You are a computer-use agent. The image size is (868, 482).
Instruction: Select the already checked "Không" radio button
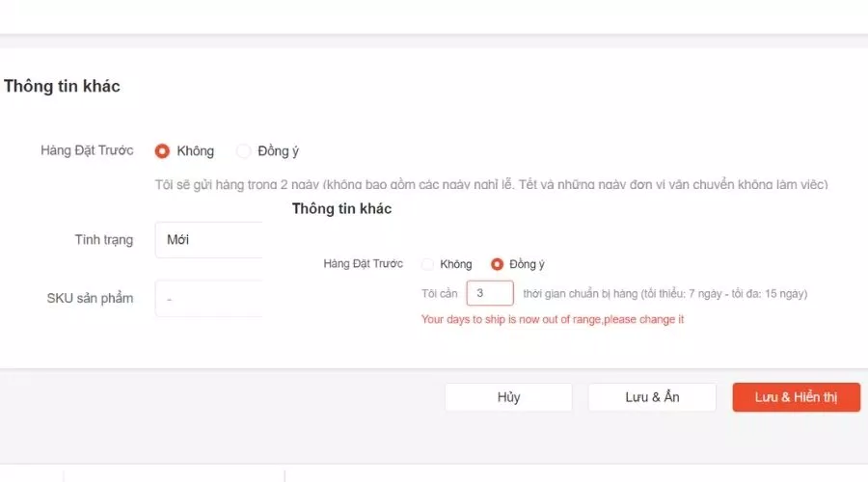click(x=162, y=151)
